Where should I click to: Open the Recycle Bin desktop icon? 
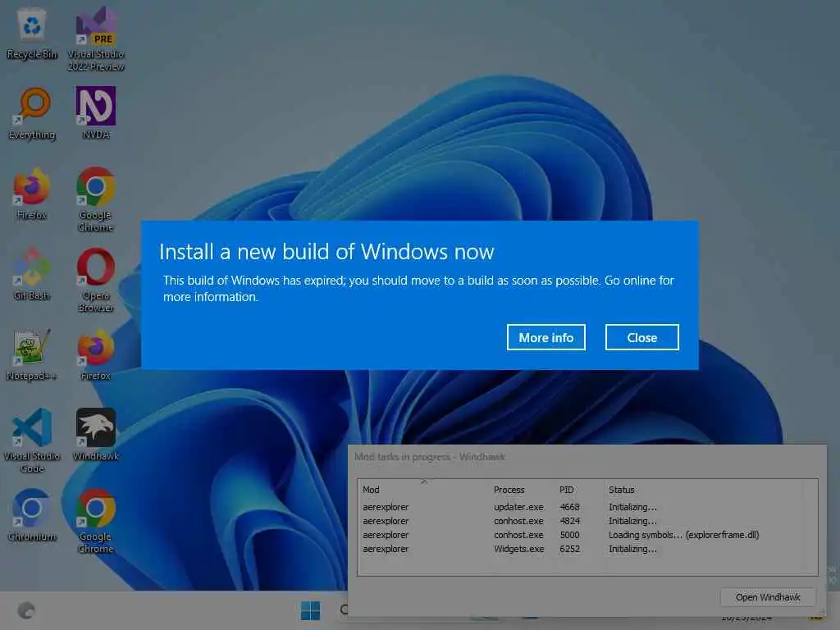32,33
